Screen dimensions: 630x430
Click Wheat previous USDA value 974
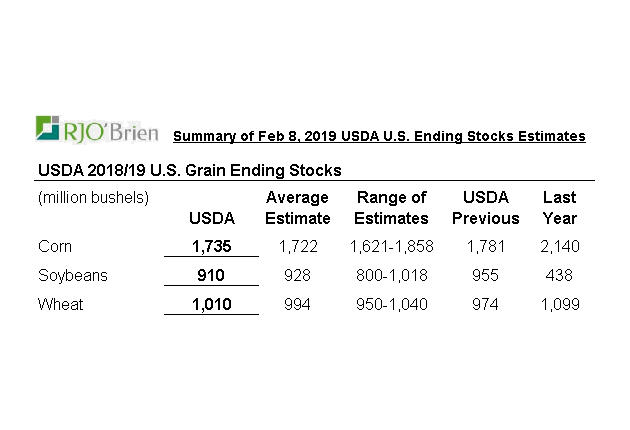(x=485, y=304)
